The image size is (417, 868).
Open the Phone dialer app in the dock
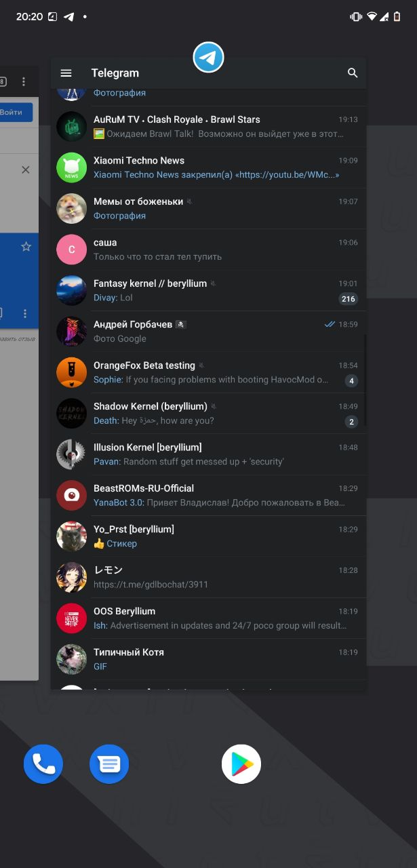(43, 764)
